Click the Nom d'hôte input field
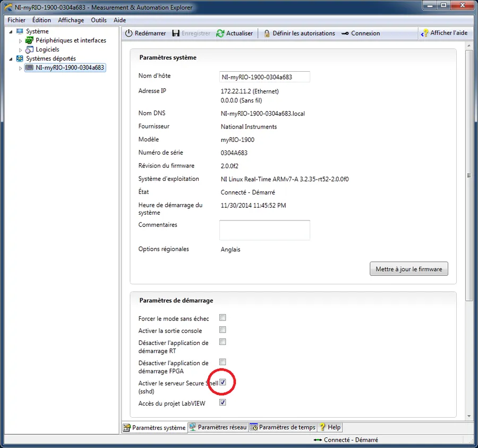This screenshot has height=448, width=478. (264, 77)
